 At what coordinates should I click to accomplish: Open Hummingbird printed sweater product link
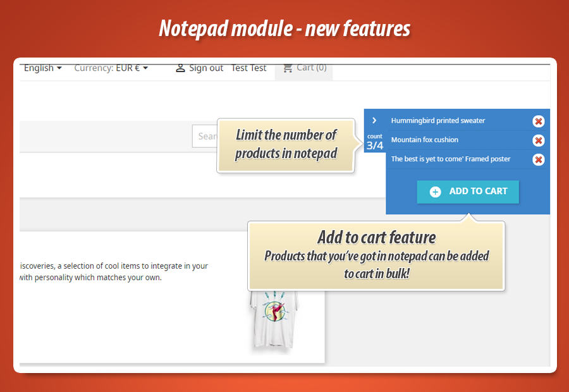437,121
